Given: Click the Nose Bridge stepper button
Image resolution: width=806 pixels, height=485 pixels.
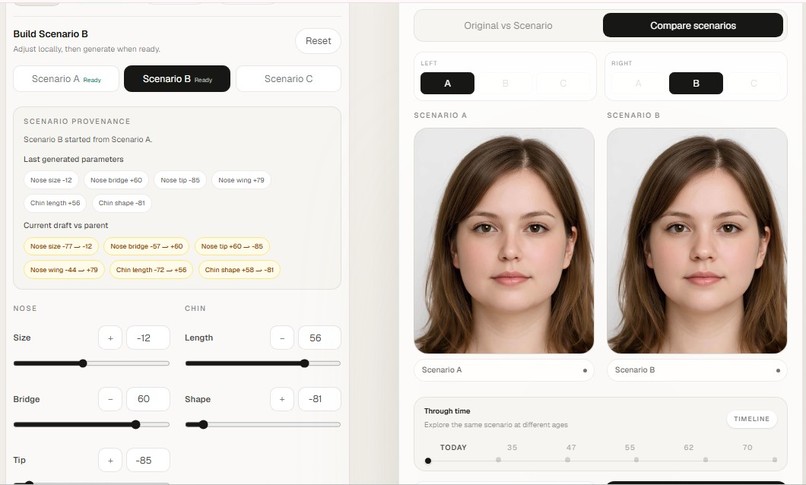Looking at the screenshot, I should pyautogui.click(x=110, y=399).
